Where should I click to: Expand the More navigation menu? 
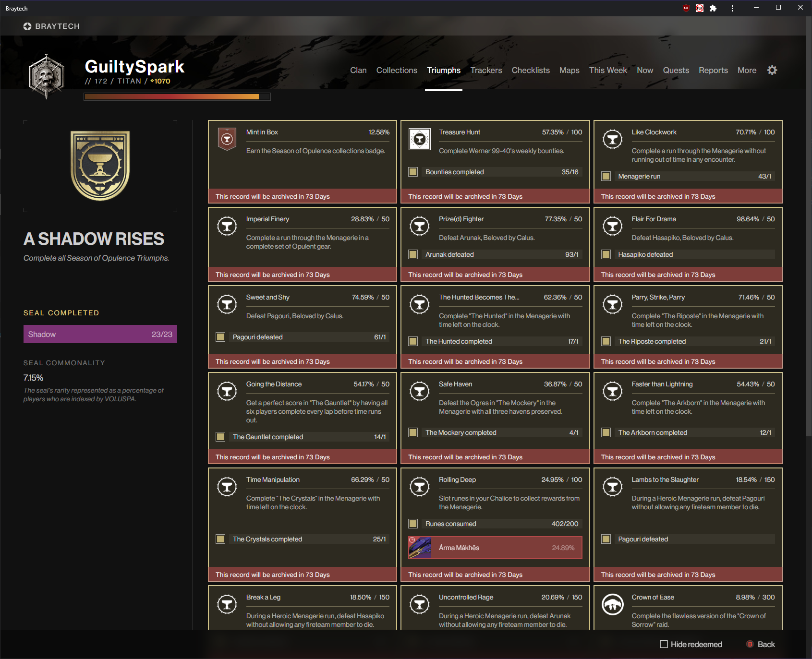(747, 70)
